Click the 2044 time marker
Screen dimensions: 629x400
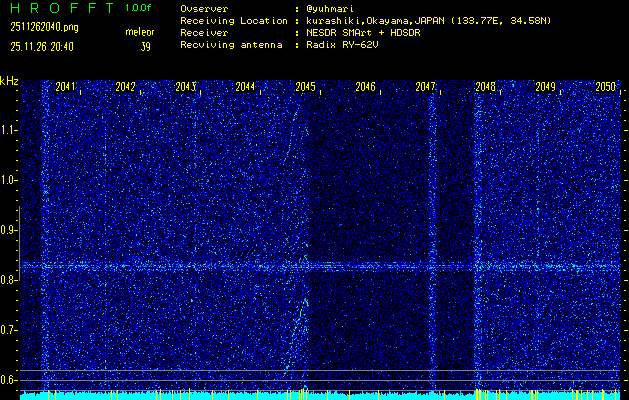pyautogui.click(x=246, y=87)
